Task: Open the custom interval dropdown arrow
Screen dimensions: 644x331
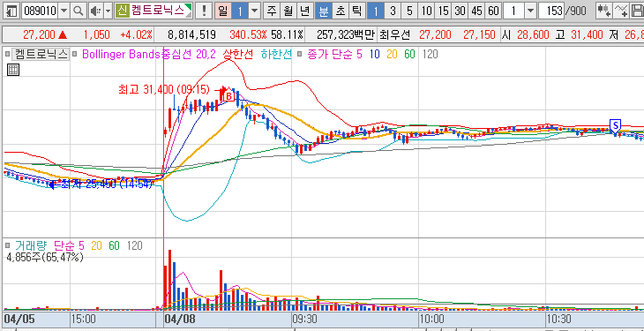Action: tap(531, 11)
